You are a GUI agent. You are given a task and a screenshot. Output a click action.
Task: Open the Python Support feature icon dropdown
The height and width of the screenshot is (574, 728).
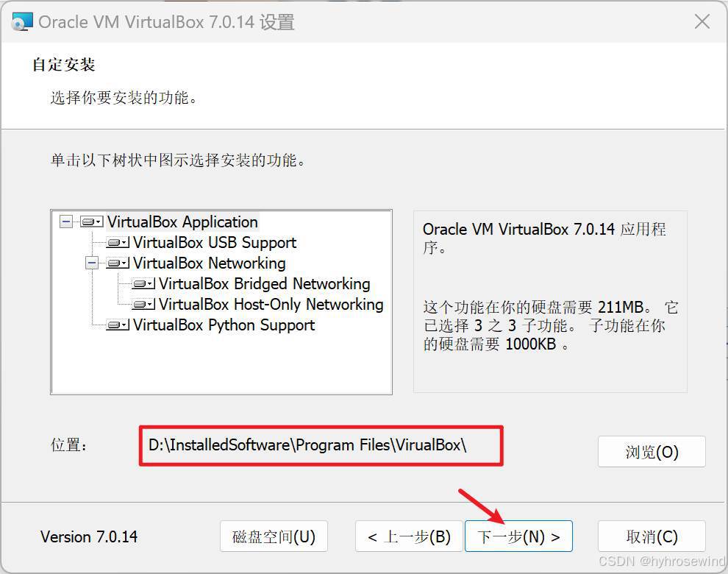(x=118, y=325)
